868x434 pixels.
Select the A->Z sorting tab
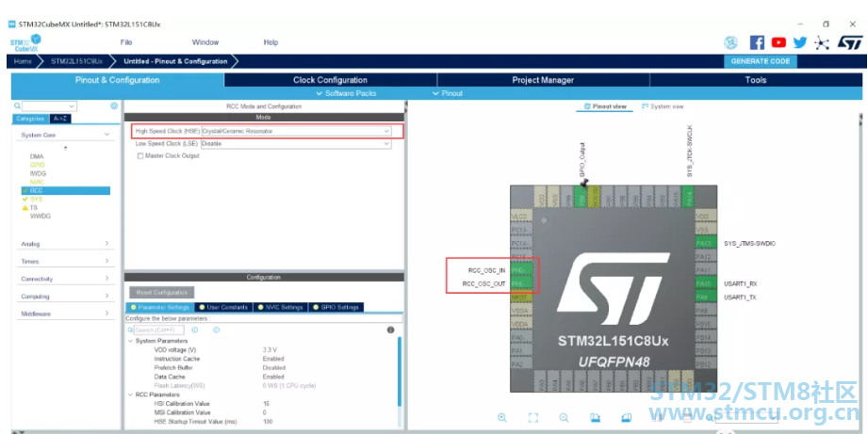pyautogui.click(x=60, y=119)
